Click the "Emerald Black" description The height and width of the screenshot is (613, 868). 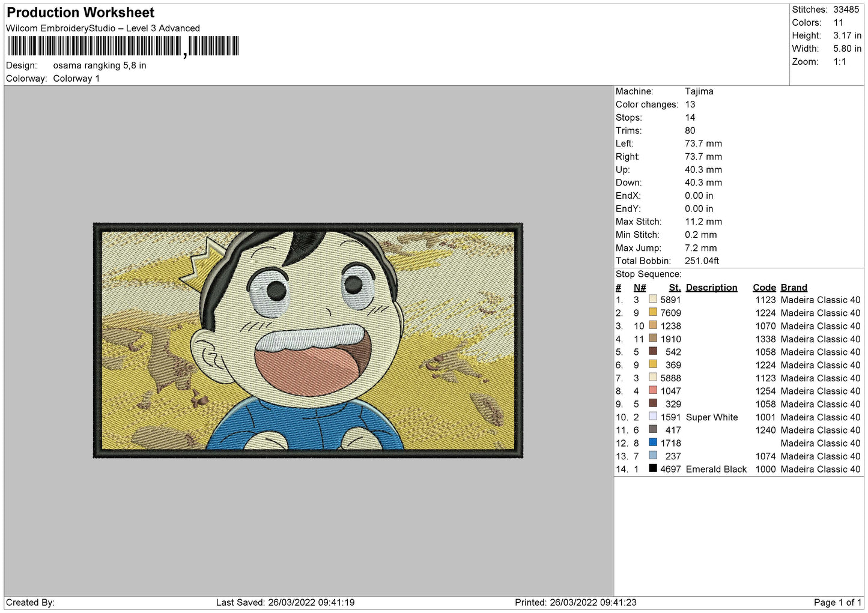[717, 470]
